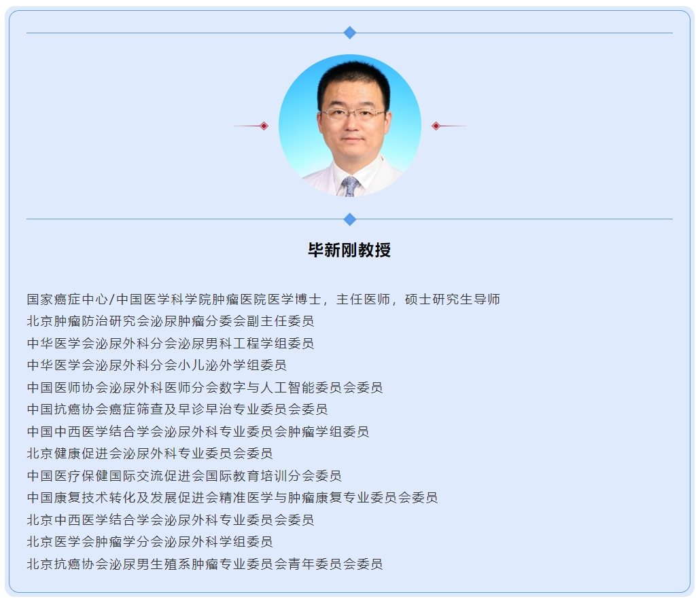Viewport: 700px width, 603px height.
Task: Open the circular portrait photo
Action: pyautogui.click(x=350, y=126)
